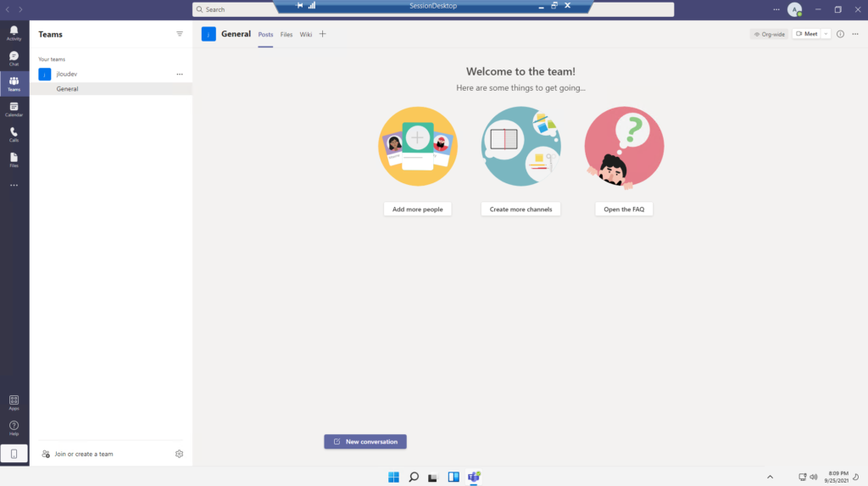868x486 pixels.
Task: Click the jloudev team avatar
Action: click(x=45, y=74)
